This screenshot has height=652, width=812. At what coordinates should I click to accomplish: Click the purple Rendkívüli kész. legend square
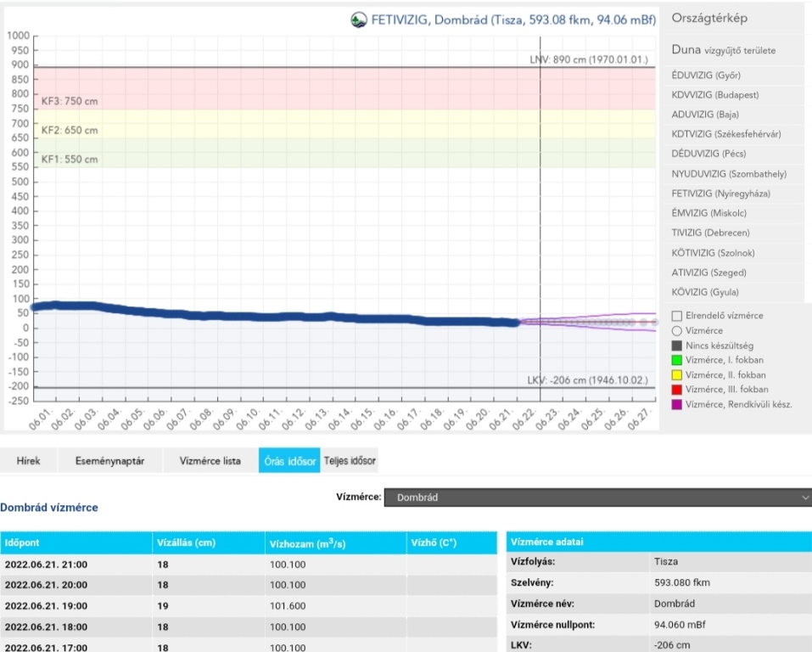676,405
